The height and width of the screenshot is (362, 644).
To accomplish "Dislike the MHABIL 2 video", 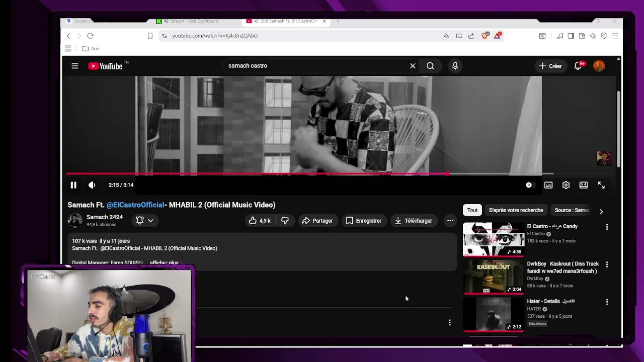I will tap(285, 221).
